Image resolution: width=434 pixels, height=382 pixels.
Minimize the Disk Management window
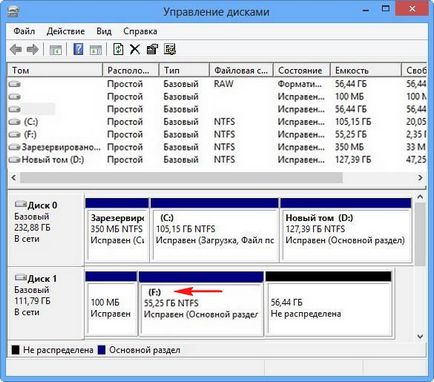click(366, 10)
